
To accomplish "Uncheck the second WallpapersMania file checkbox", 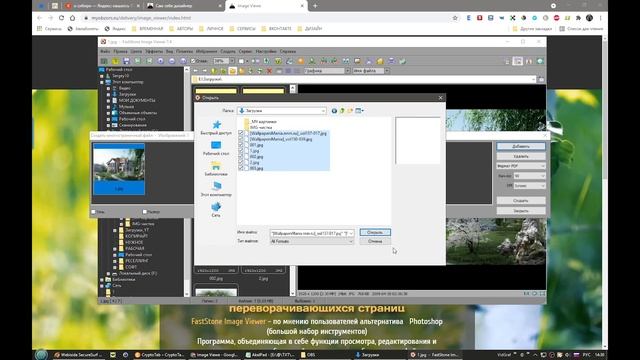I will [x=241, y=139].
